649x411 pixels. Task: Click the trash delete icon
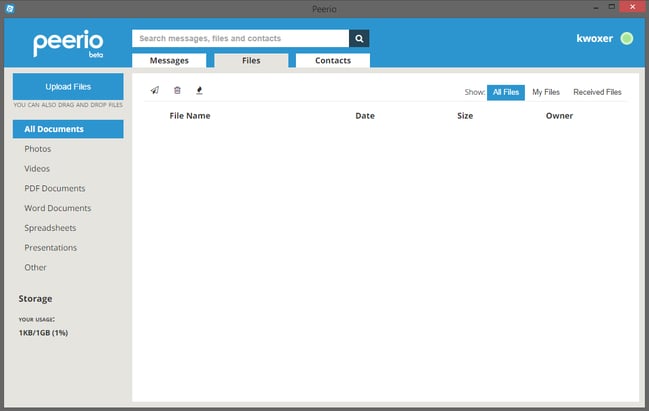[177, 90]
